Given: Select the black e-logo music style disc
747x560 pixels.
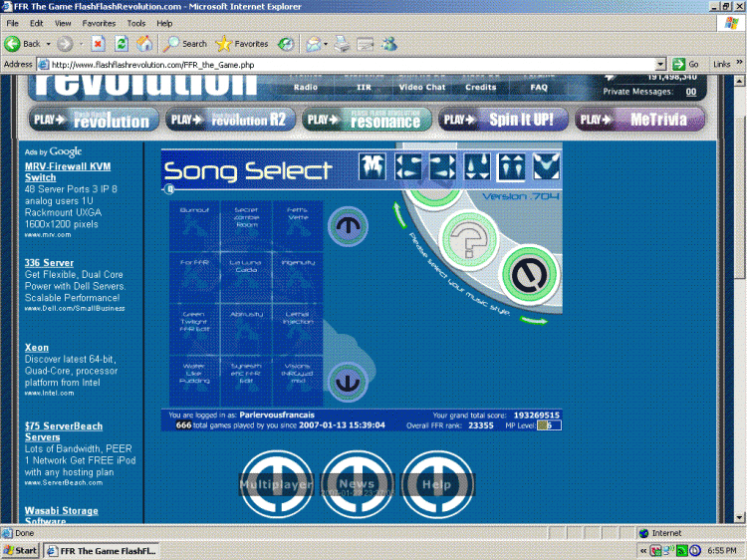Looking at the screenshot, I should 530,275.
